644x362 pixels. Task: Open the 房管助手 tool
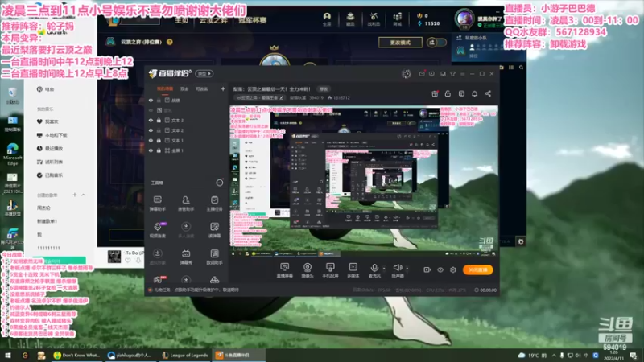click(x=186, y=204)
